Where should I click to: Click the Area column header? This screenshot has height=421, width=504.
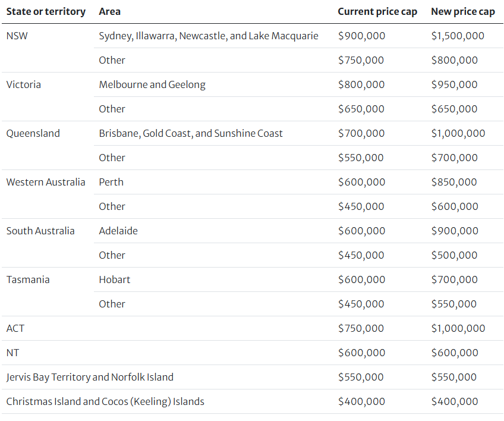(109, 11)
